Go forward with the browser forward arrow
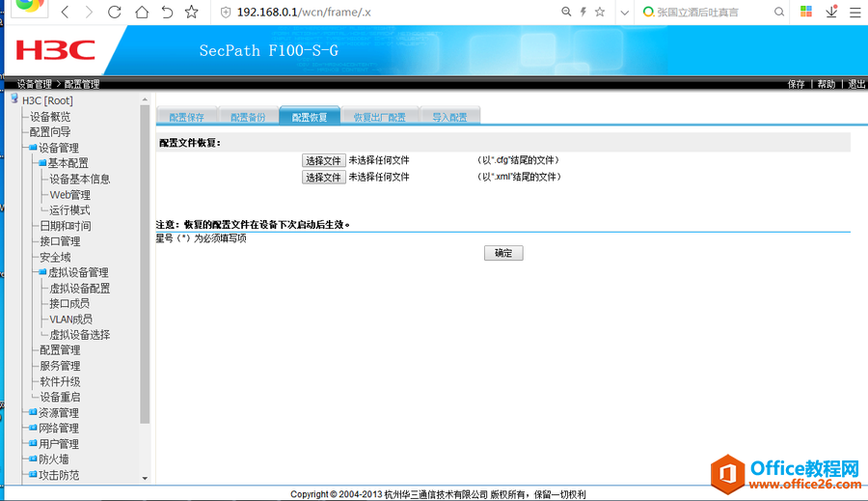The width and height of the screenshot is (868, 501). pos(89,12)
